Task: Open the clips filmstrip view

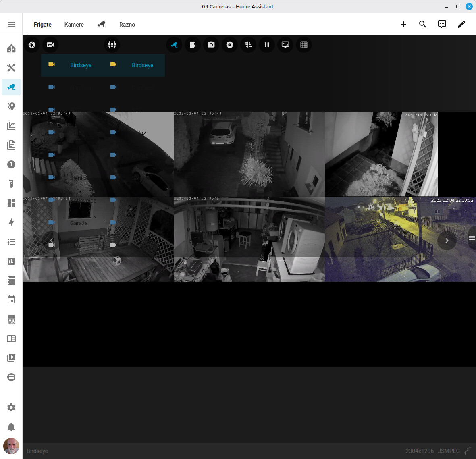Action: 193,45
